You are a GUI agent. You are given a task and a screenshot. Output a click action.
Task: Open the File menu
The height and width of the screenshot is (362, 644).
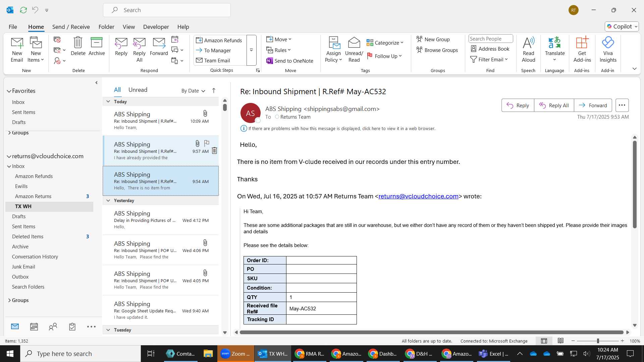point(13,26)
